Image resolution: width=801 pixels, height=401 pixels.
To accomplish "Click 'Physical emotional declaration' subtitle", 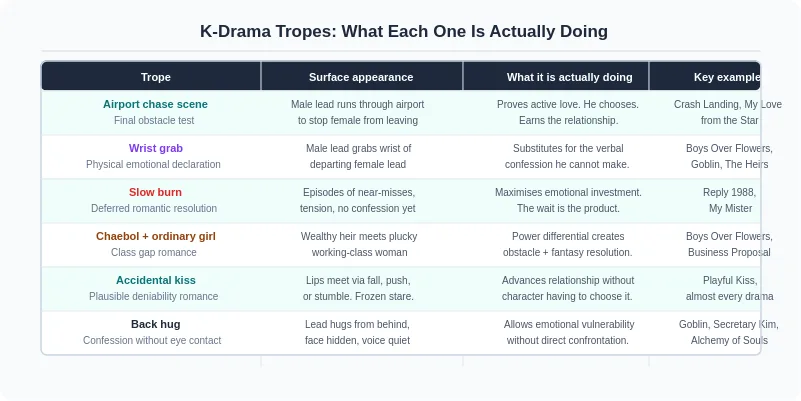I will [153, 164].
